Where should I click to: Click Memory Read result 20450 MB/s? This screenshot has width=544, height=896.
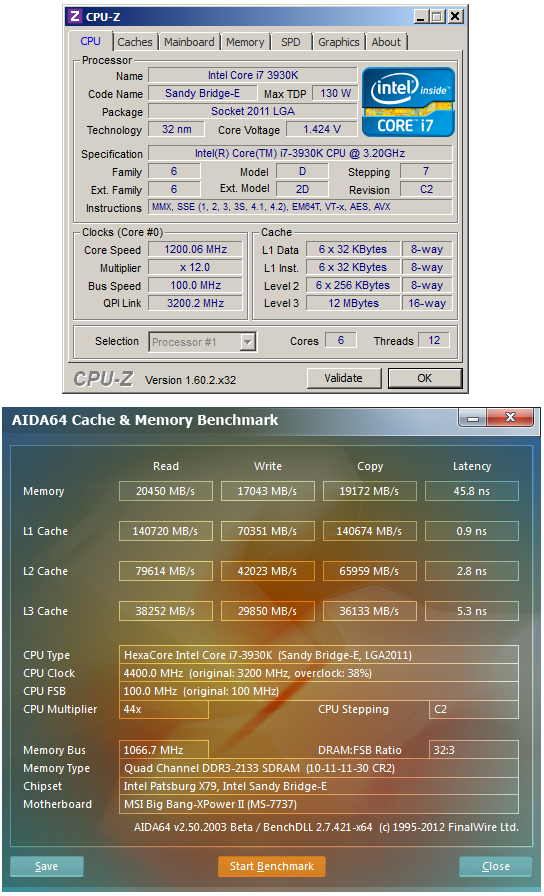tap(166, 491)
